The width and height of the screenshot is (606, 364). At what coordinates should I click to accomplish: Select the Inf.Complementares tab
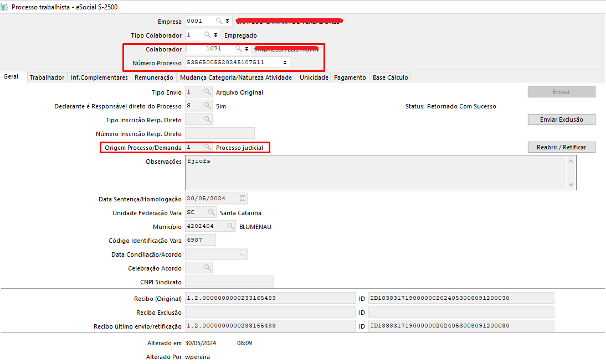[99, 77]
